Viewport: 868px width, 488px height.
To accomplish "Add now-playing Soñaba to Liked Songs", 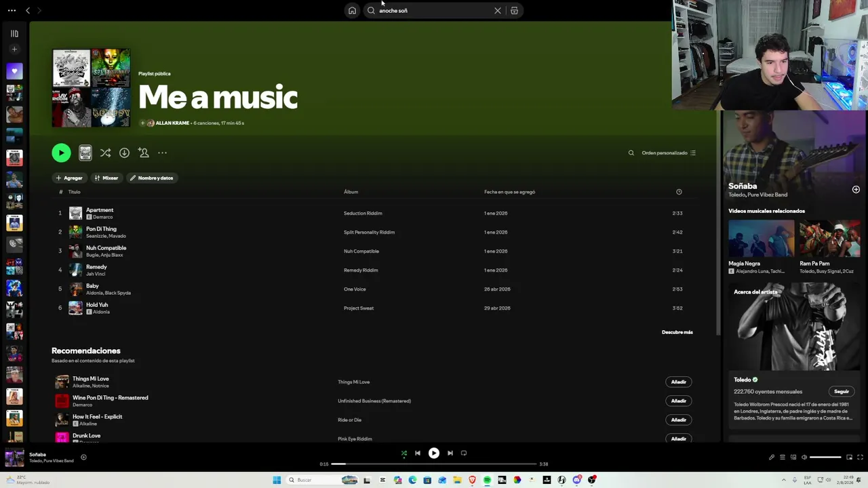I will pos(83,457).
